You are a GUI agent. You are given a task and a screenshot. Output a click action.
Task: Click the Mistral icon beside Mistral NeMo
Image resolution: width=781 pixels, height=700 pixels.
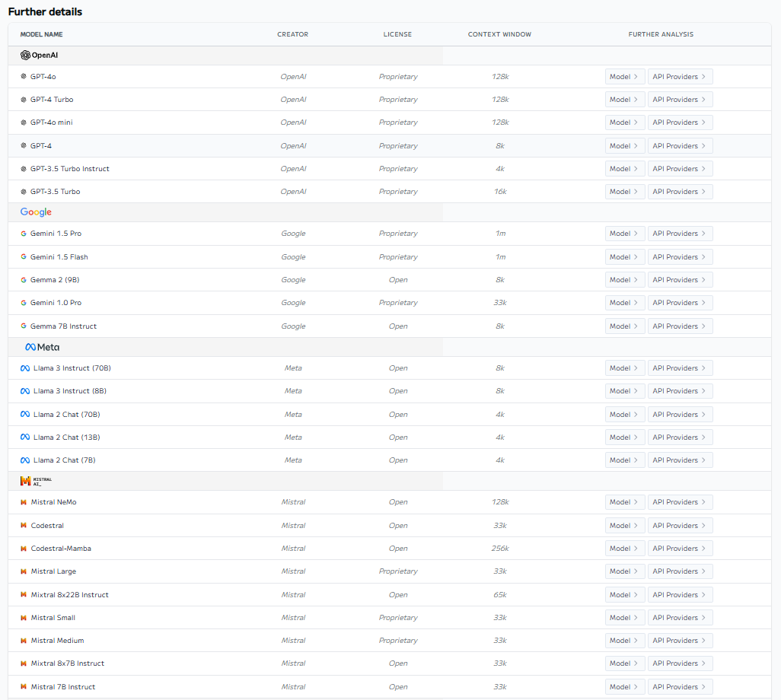24,502
